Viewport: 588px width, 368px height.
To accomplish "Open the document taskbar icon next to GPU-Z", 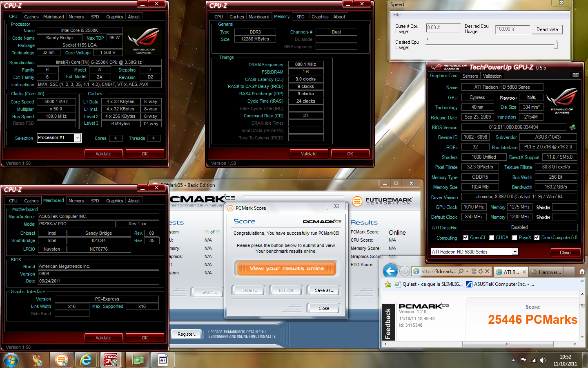I will coord(163,360).
